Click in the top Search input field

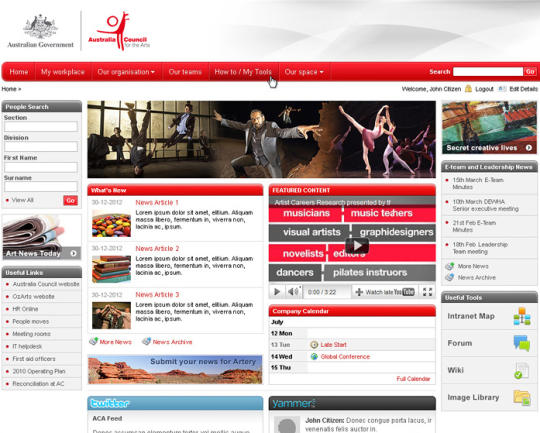coord(488,72)
